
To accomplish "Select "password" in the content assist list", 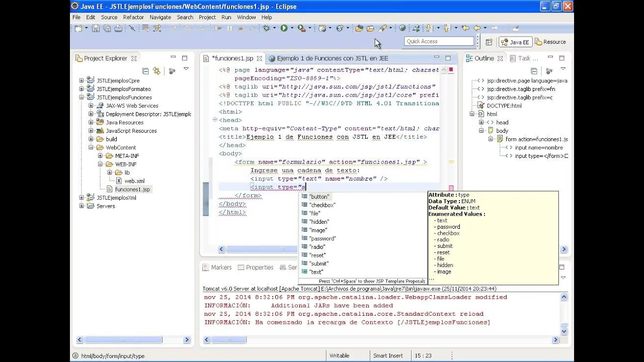I will click(323, 238).
